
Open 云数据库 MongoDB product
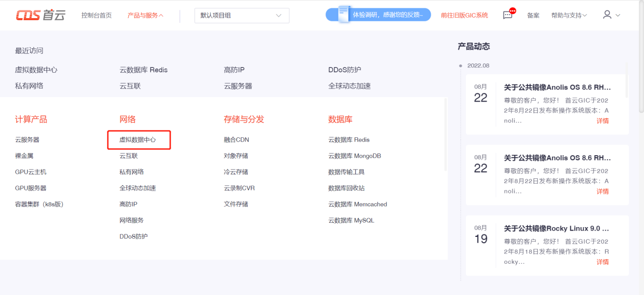pos(355,156)
